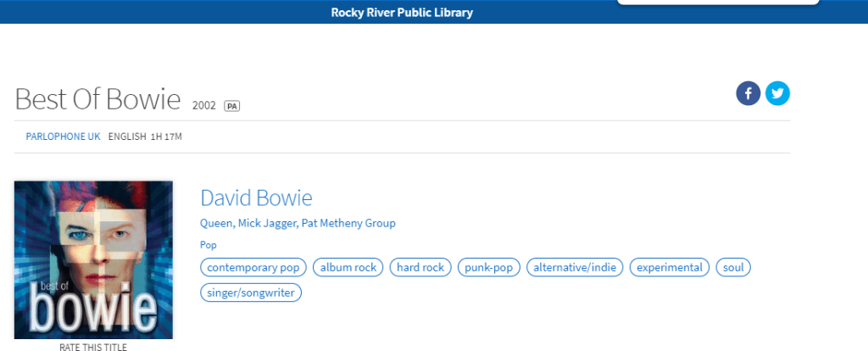Viewport: 868px width, 351px height.
Task: Select the experimental tag
Action: (670, 268)
